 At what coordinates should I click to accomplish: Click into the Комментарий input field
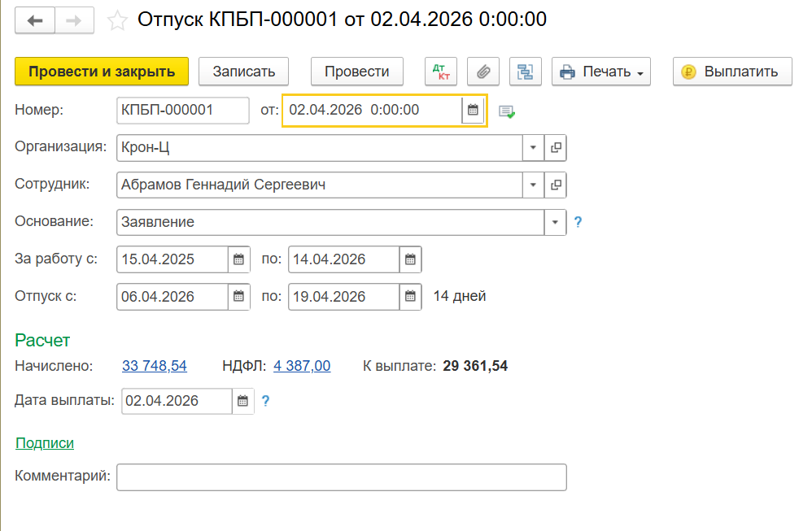[x=341, y=477]
